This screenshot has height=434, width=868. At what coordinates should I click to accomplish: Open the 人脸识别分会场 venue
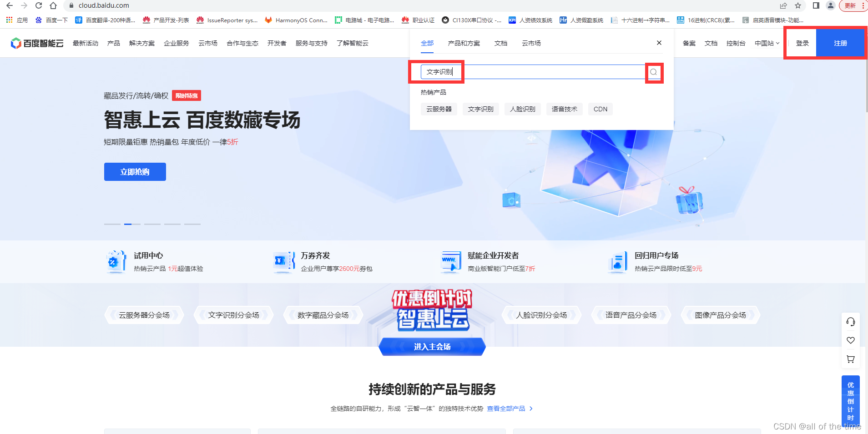[541, 315]
